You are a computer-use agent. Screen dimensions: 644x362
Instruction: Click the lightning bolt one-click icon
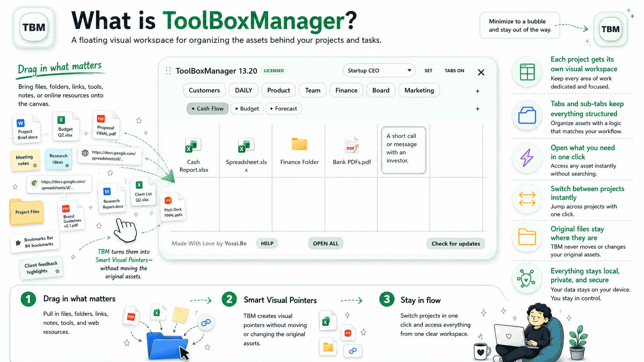527,158
